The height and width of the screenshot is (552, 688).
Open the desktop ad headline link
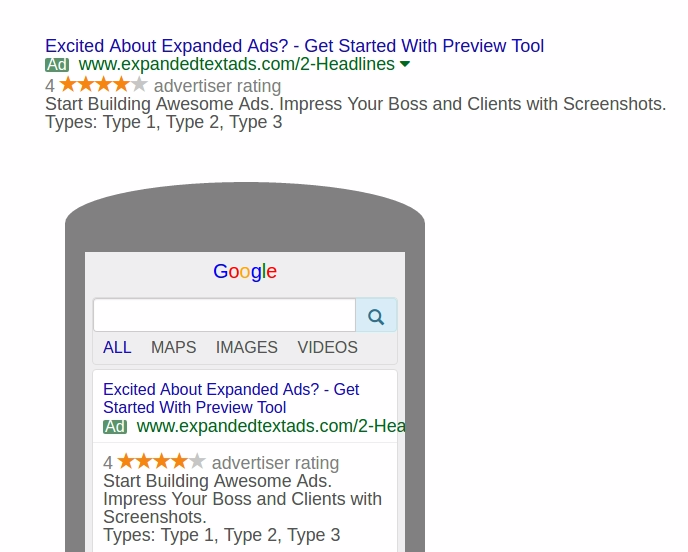point(294,46)
